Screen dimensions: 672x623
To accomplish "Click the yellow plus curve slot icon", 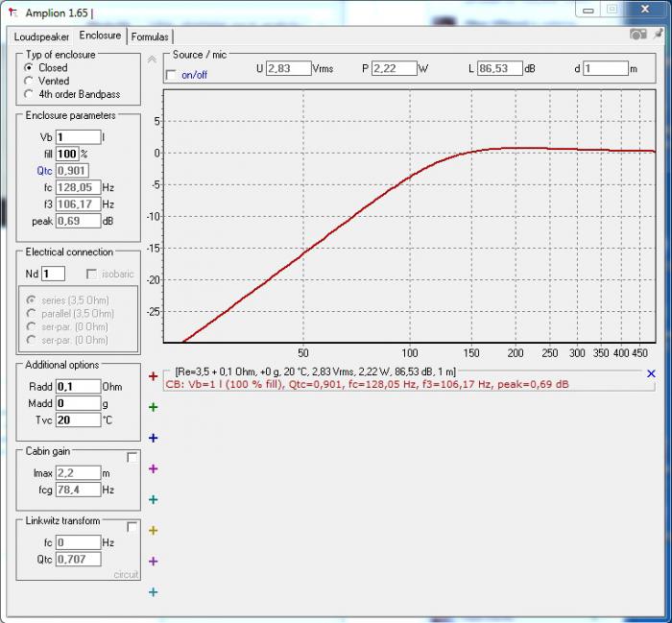I will point(153,531).
